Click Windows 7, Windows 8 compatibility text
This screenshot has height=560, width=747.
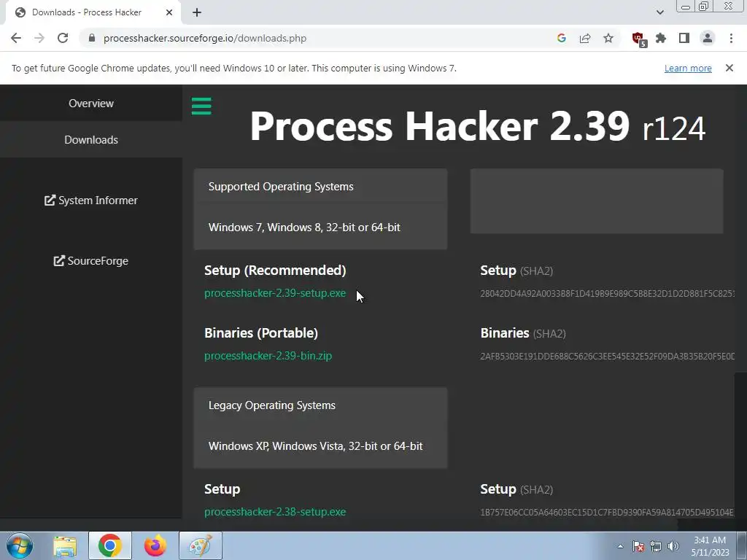(304, 227)
